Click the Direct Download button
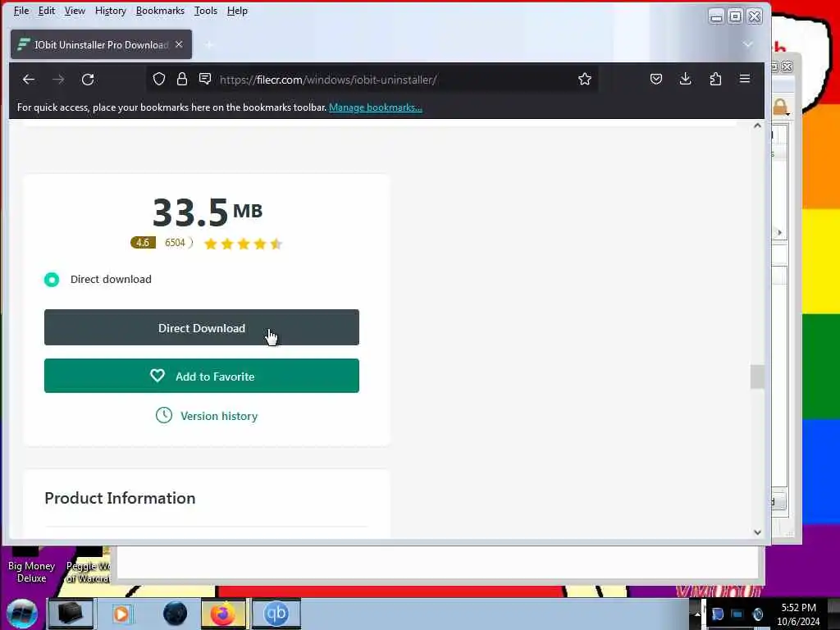This screenshot has width=840, height=630. click(x=202, y=327)
